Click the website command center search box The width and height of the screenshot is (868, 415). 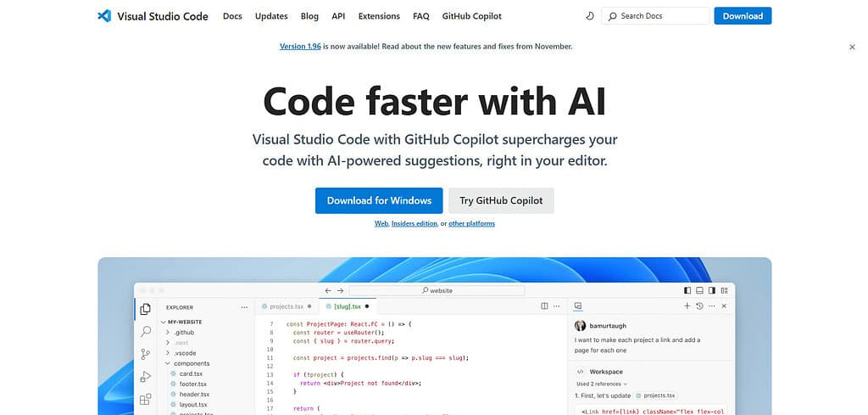point(437,290)
